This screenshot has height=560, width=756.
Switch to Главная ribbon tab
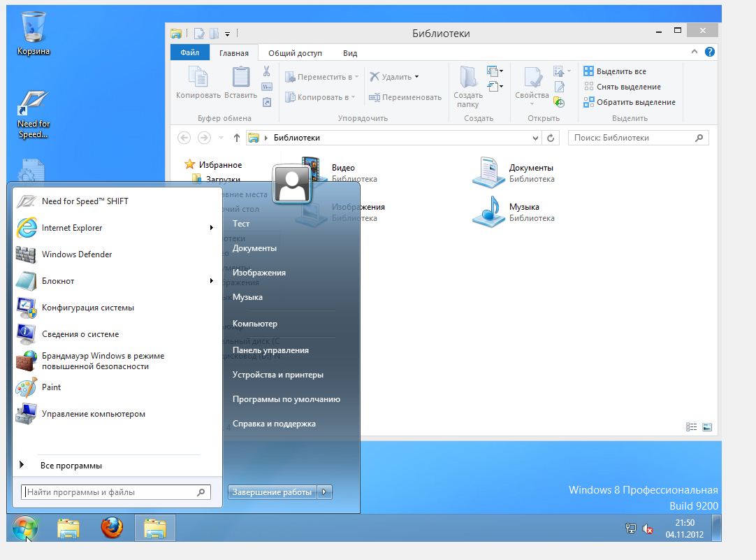click(x=234, y=53)
